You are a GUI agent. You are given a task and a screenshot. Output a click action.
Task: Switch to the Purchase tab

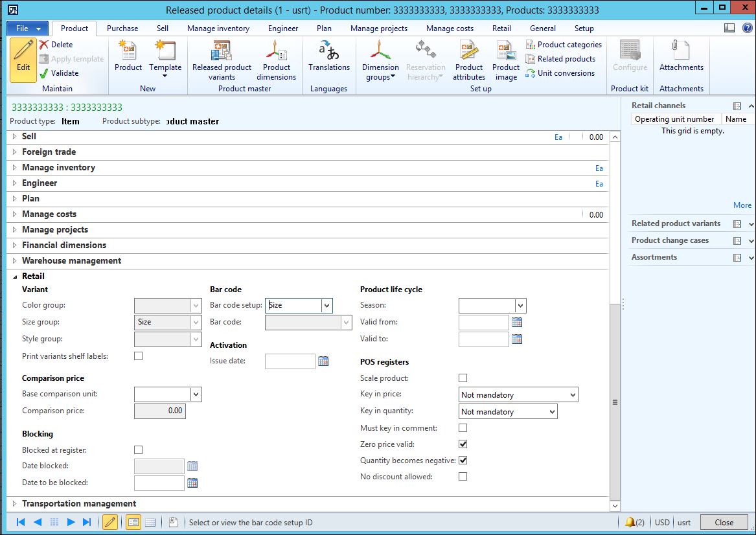122,28
